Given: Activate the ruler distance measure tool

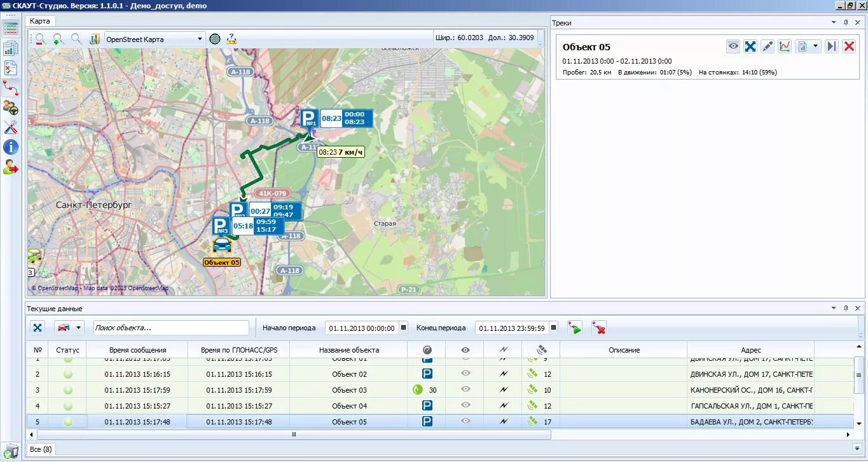Looking at the screenshot, I should [231, 39].
